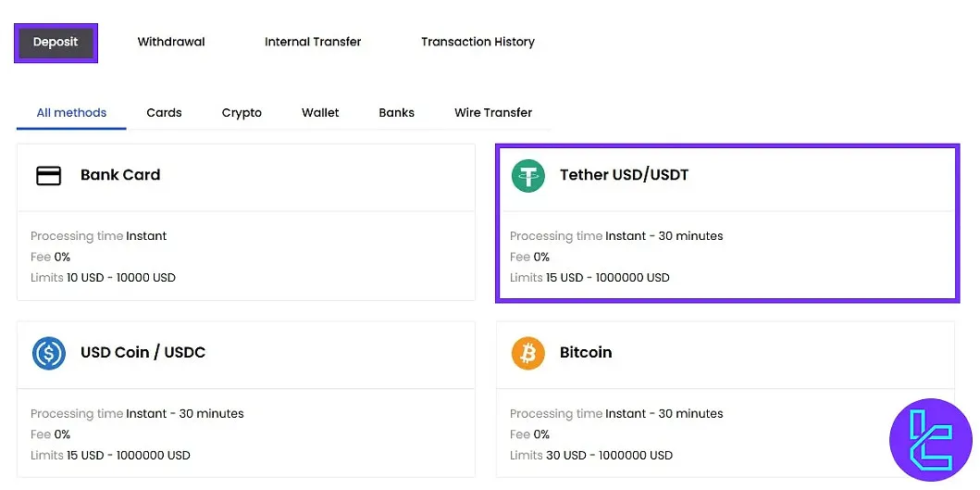
Task: Click the Tether USDT logo icon
Action: pyautogui.click(x=528, y=175)
